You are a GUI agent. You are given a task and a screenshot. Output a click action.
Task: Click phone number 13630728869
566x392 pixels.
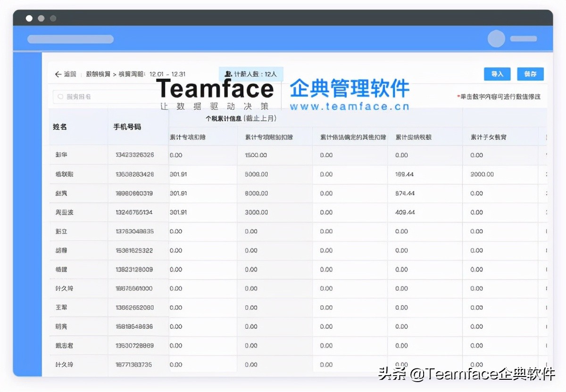pyautogui.click(x=134, y=346)
